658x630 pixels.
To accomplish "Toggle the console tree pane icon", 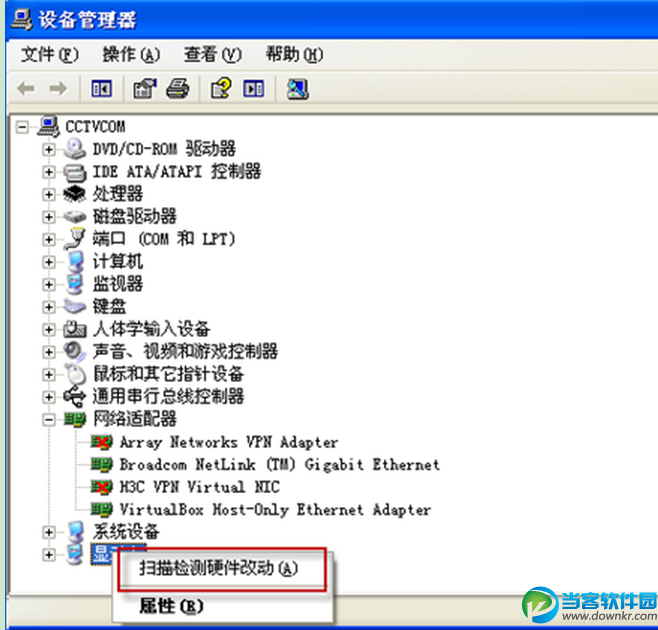I will pos(102,89).
